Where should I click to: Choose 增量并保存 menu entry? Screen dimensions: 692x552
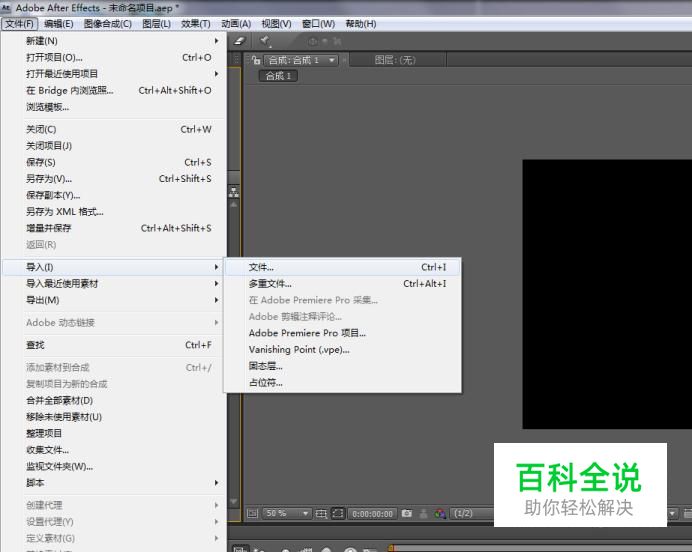pos(114,228)
